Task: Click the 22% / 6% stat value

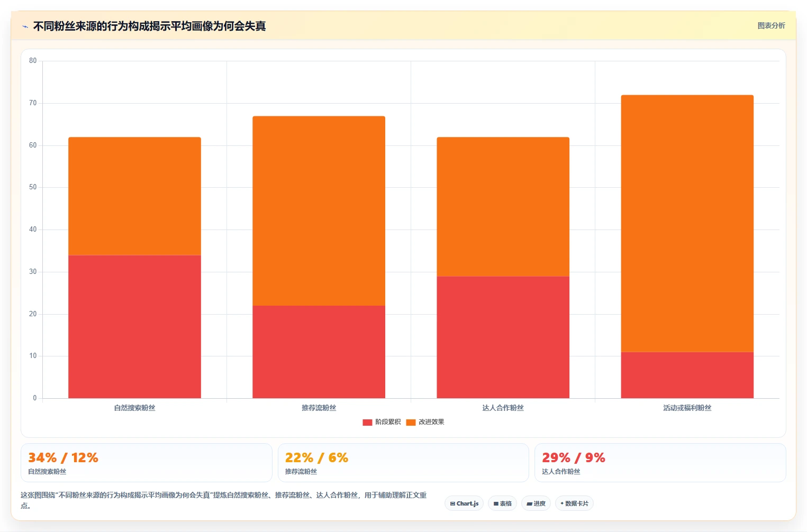Action: tap(316, 457)
